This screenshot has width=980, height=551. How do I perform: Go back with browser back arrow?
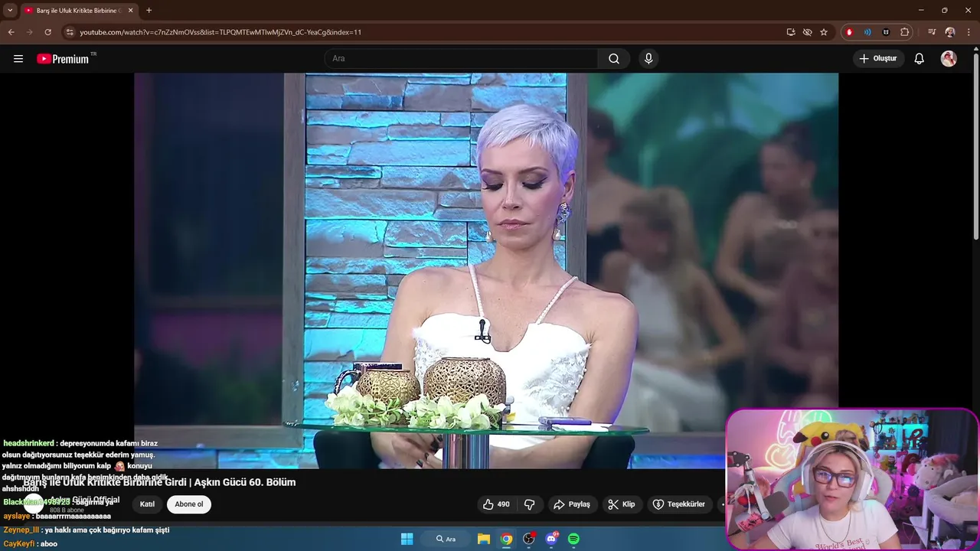coord(11,32)
